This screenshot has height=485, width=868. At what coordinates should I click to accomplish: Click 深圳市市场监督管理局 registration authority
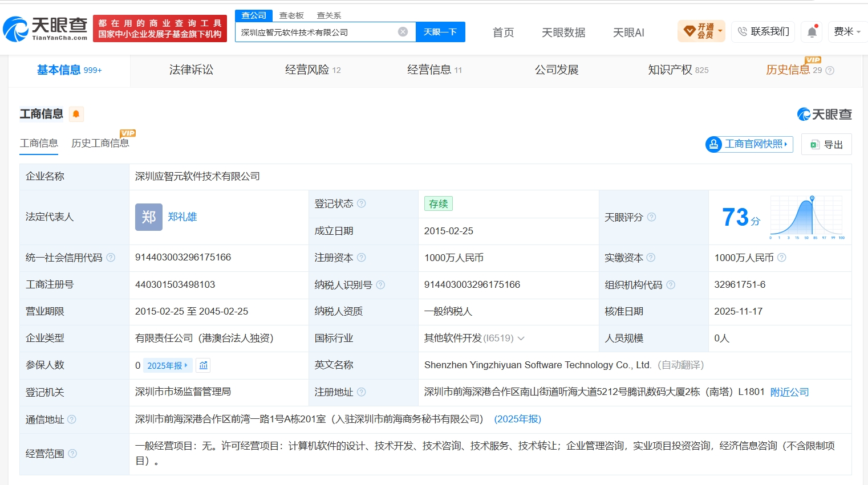point(183,392)
